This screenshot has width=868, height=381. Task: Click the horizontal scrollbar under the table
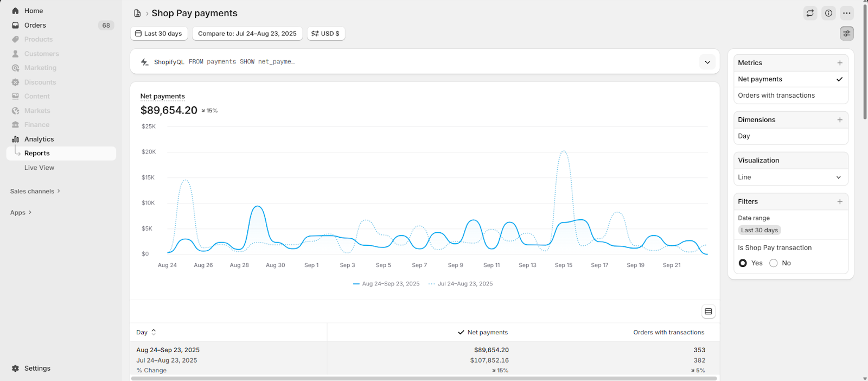click(424, 378)
